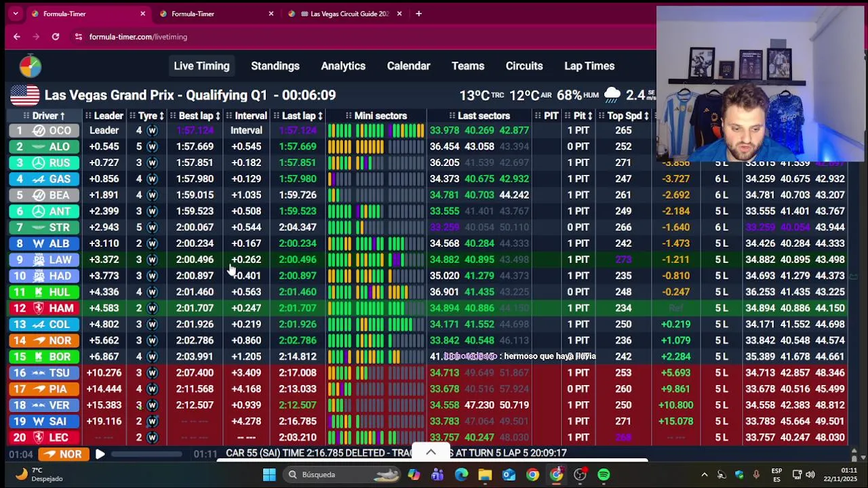Click OCO's best lap time 1:57.124

pyautogui.click(x=195, y=130)
